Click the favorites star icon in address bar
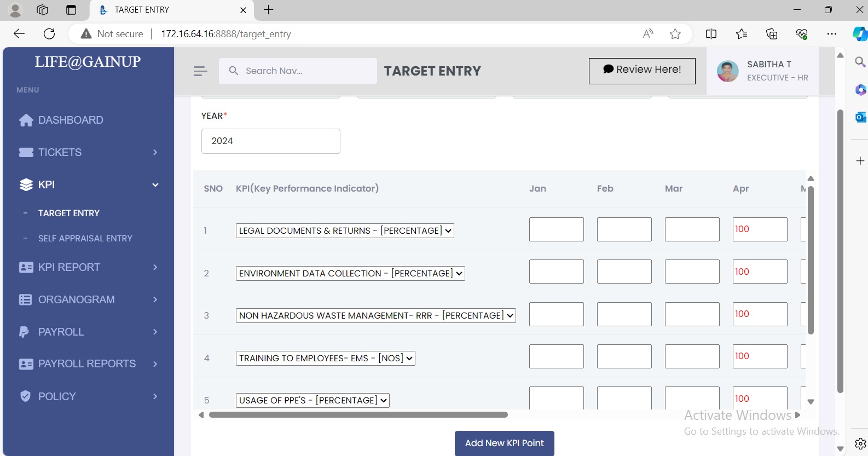 tap(675, 34)
